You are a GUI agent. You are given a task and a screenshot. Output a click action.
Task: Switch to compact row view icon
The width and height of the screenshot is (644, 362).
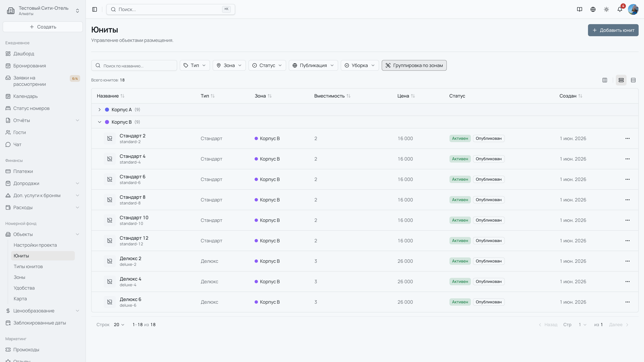click(x=633, y=80)
